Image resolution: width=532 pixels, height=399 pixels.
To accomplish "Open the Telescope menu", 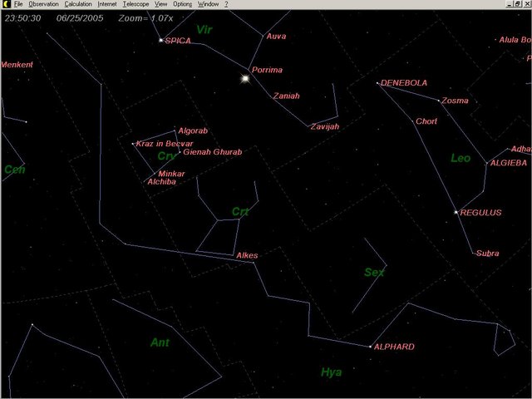I will coord(135,4).
